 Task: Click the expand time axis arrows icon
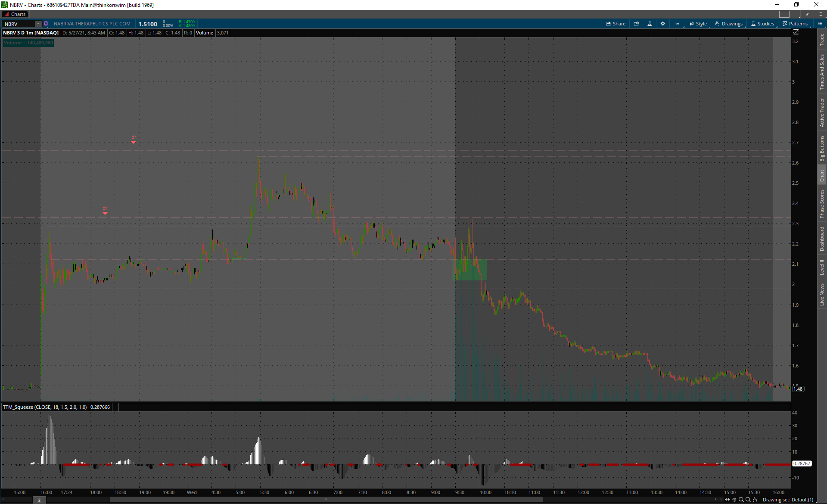tap(728, 500)
